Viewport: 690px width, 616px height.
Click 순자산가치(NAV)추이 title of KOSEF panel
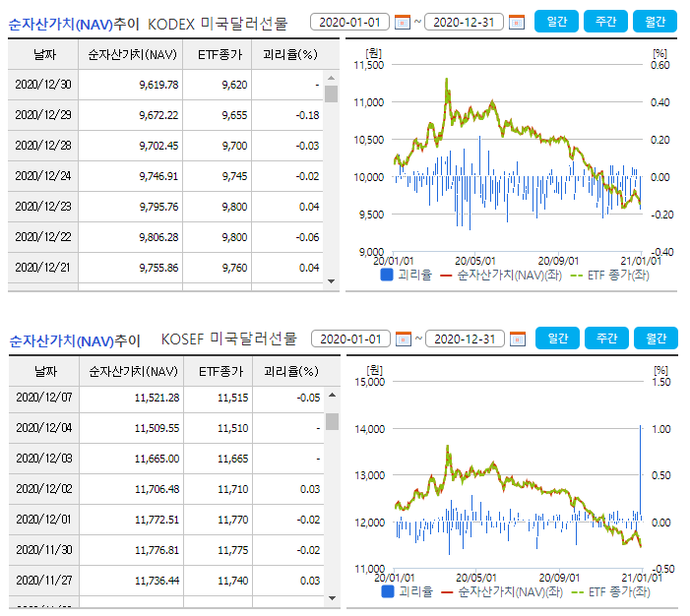coord(75,340)
